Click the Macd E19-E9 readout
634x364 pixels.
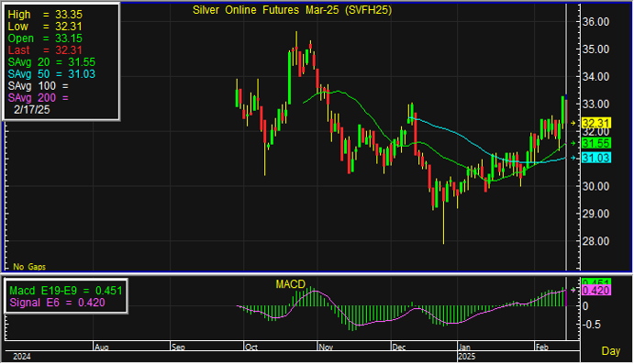(x=65, y=291)
